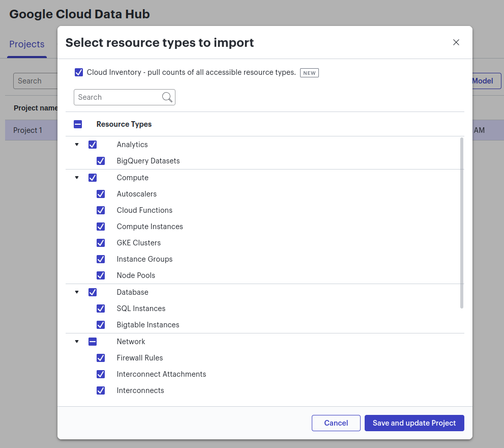The width and height of the screenshot is (504, 448).
Task: Click the search magnifier icon in the dialog
Action: point(167,97)
